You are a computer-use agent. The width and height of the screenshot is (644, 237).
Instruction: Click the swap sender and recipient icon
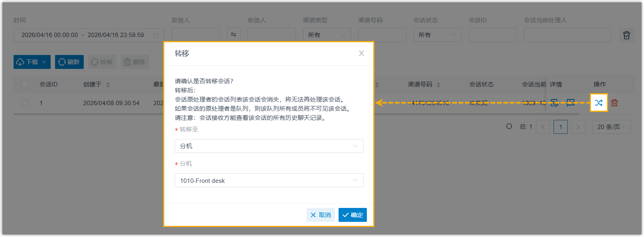(x=234, y=35)
